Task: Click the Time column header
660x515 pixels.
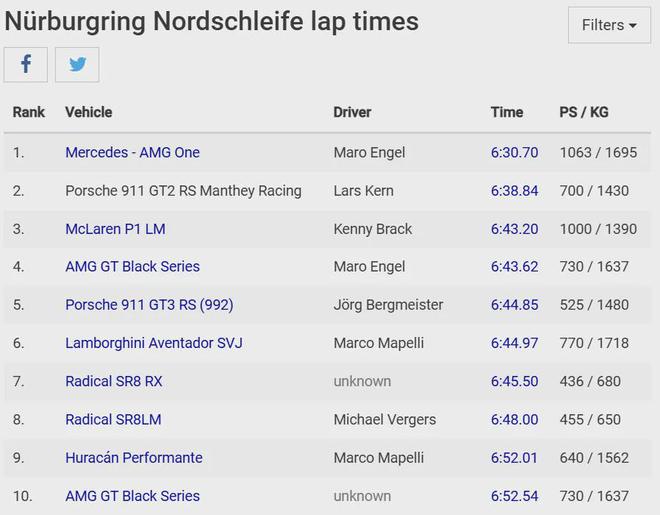Action: coord(507,112)
